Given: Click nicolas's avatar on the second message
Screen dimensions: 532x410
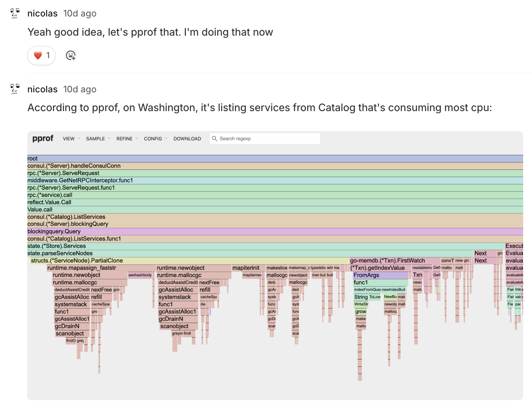Looking at the screenshot, I should tap(15, 89).
